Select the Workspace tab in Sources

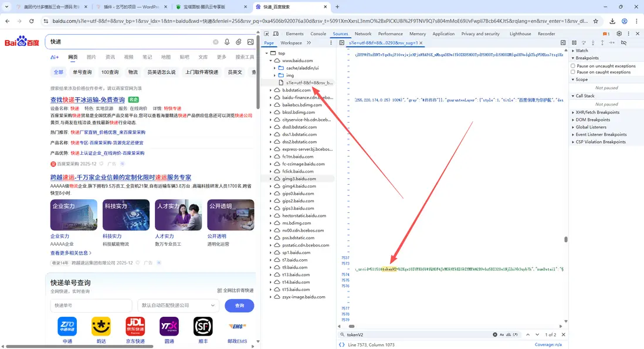(x=291, y=43)
